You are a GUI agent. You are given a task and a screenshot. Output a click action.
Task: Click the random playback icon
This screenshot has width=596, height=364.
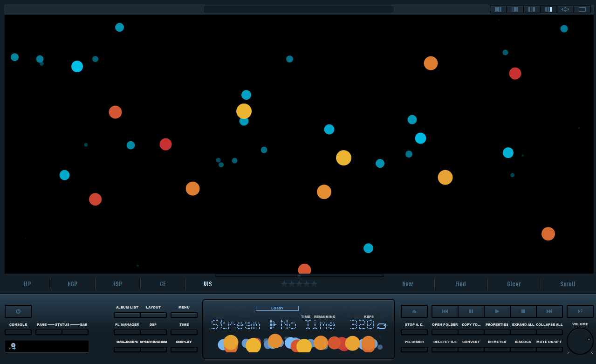[x=580, y=311]
